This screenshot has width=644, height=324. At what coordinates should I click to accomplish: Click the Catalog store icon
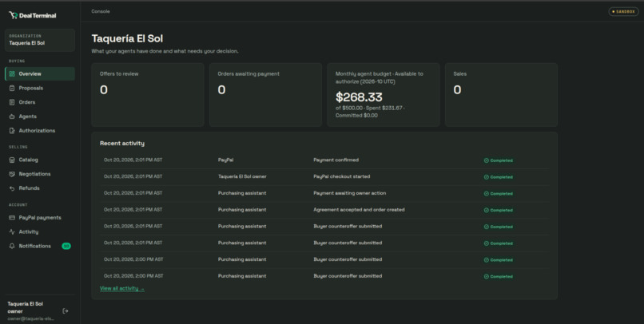12,160
